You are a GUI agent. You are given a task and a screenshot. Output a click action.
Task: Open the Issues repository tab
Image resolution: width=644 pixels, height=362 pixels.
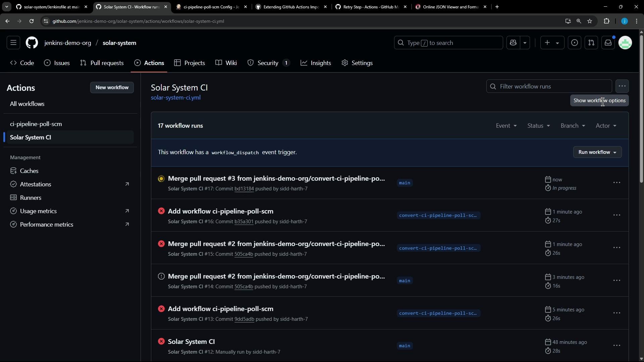click(57, 63)
